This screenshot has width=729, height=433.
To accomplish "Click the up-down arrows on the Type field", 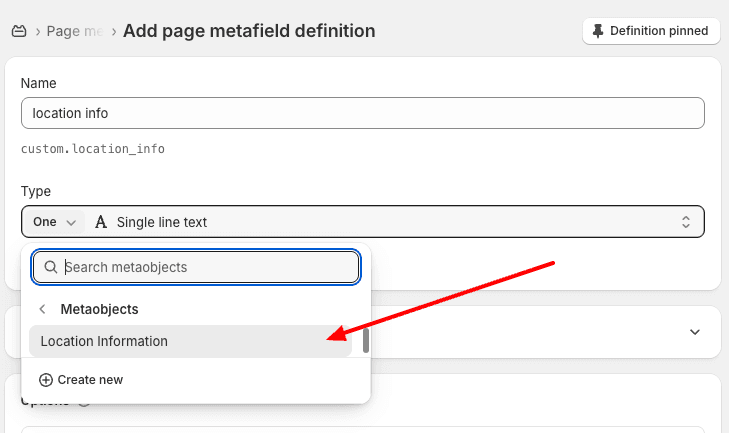I will [686, 222].
